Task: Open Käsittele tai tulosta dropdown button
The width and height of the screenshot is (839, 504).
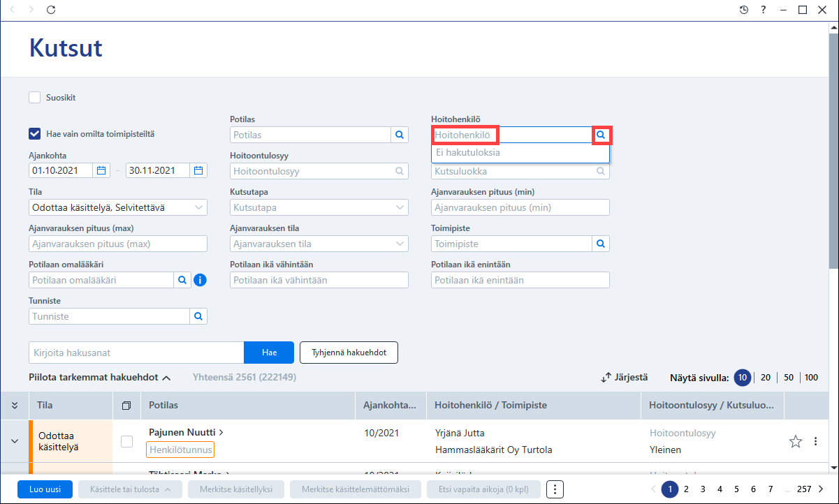Action: (130, 489)
